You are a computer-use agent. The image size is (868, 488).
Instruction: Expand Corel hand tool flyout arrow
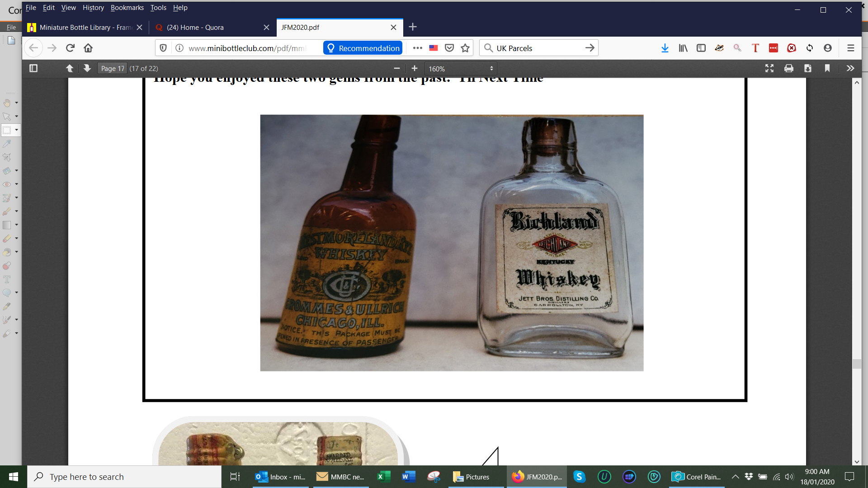17,103
